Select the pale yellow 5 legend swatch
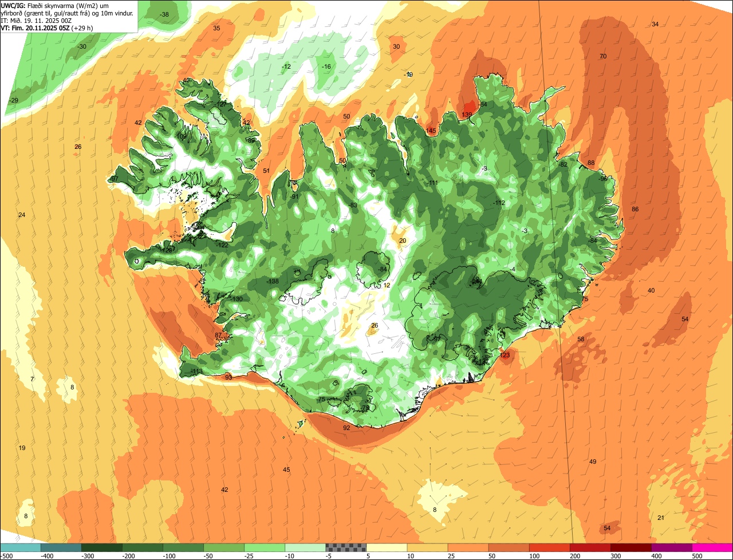This screenshot has height=560, width=733. pyautogui.click(x=387, y=547)
